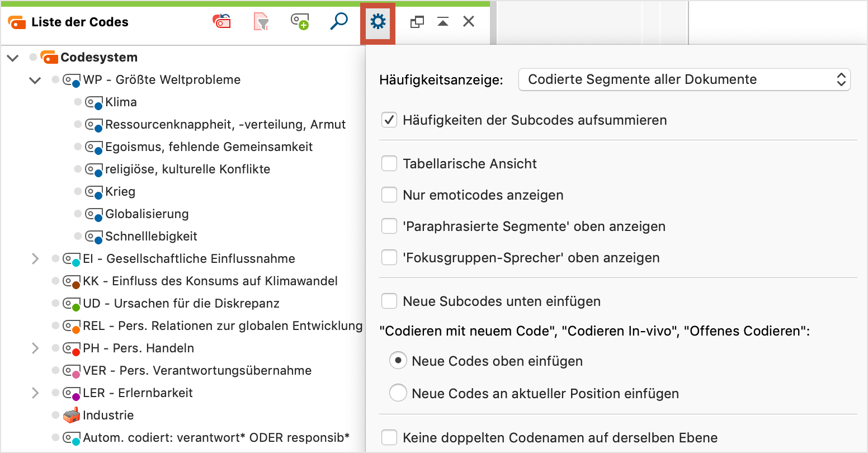This screenshot has height=453, width=868.
Task: Click the Codesystem root icon
Action: click(x=49, y=57)
